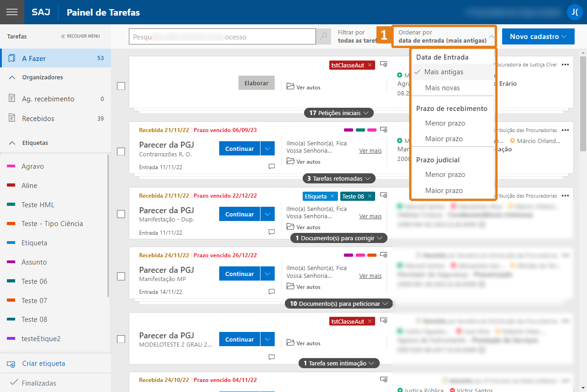Open the hamburger main menu
The height and width of the screenshot is (392, 587).
pyautogui.click(x=12, y=12)
